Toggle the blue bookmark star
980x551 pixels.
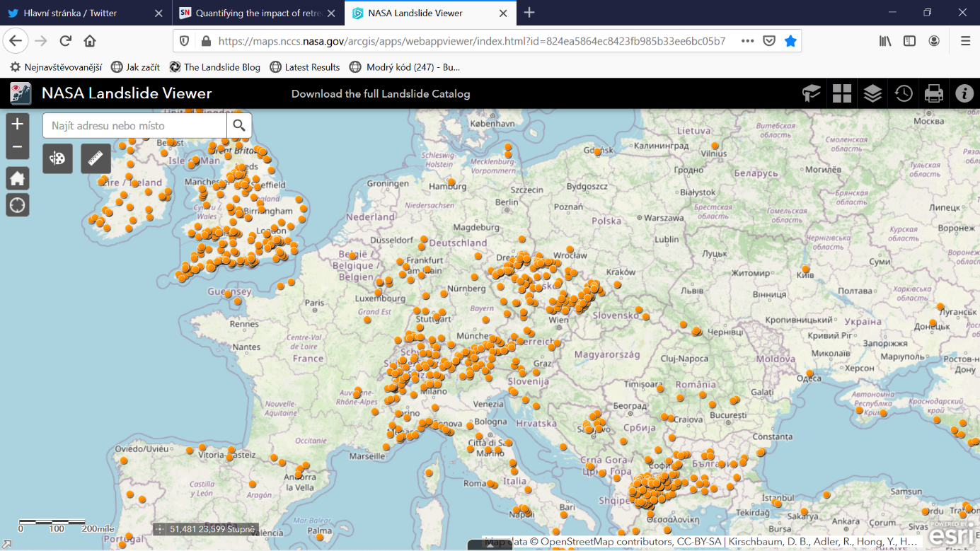[790, 41]
